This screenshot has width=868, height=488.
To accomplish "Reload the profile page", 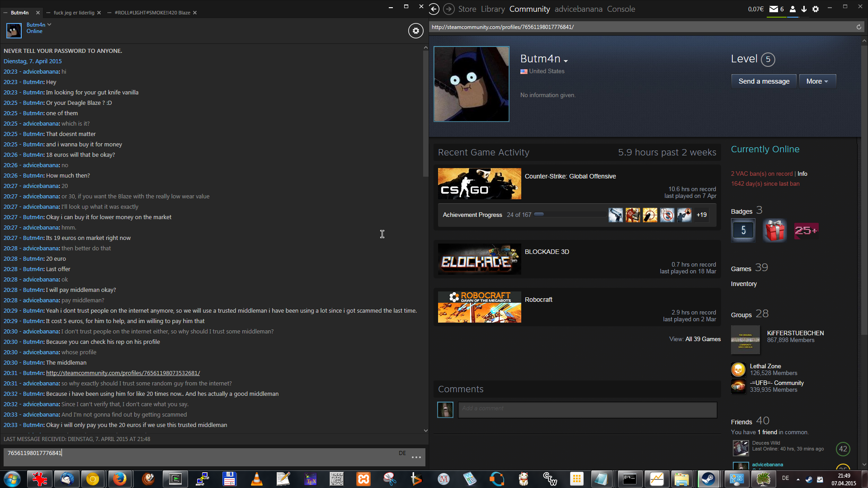I will 859,27.
